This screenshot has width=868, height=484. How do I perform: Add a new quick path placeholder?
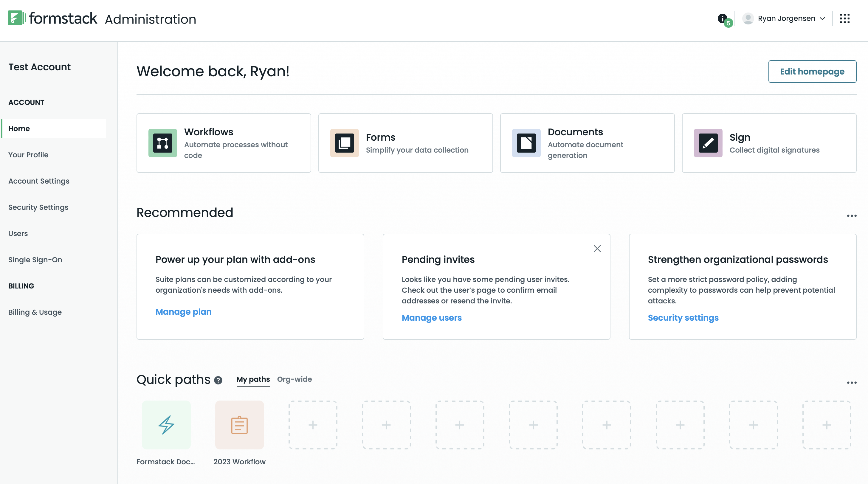pyautogui.click(x=313, y=425)
